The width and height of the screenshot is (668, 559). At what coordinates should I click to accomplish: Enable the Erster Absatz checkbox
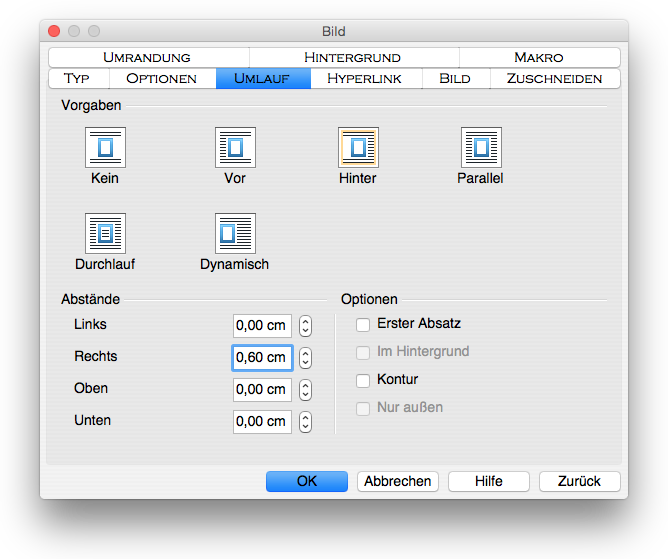pos(363,325)
